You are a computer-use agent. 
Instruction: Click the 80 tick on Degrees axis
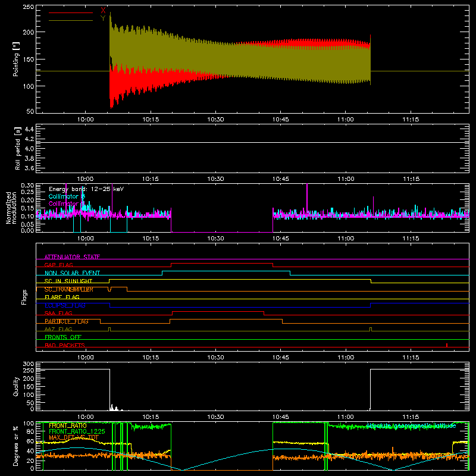[30, 431]
